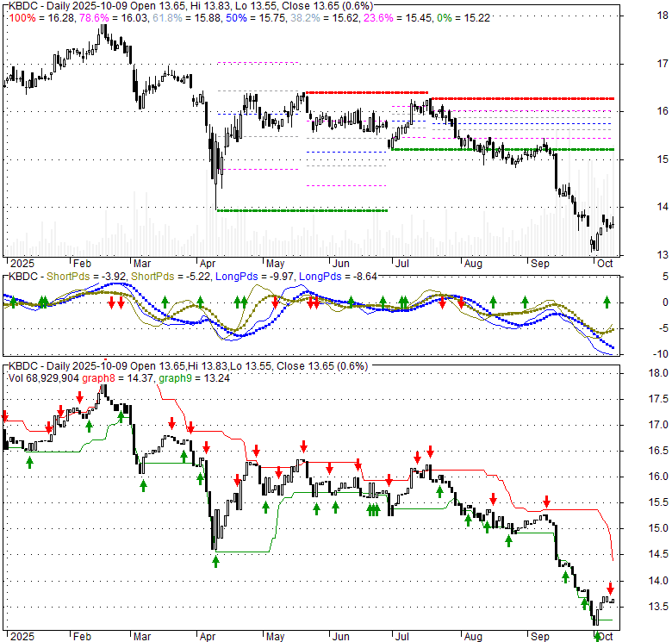The image size is (672, 642).
Task: Click the 'Oct' label on top chart time axis
Action: coord(605,264)
